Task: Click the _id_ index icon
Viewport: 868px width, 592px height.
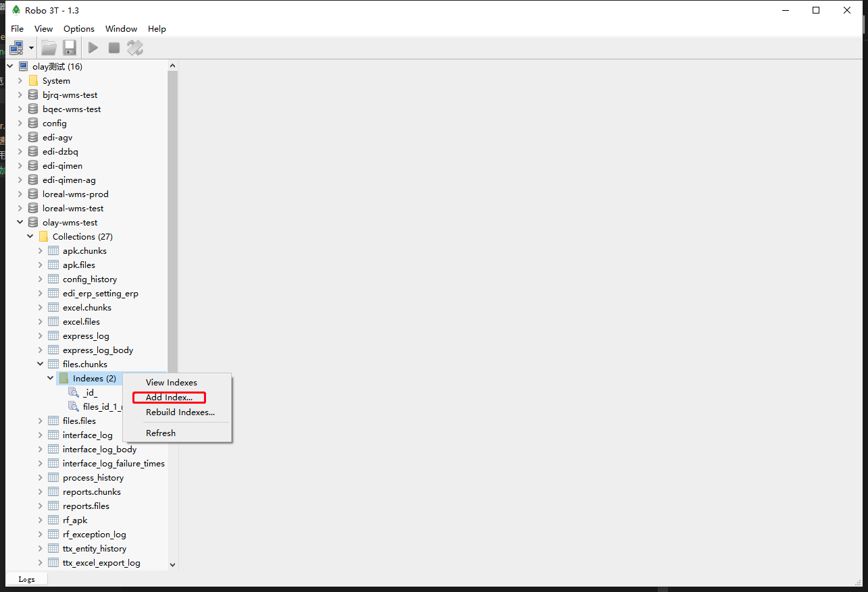Action: click(x=74, y=393)
